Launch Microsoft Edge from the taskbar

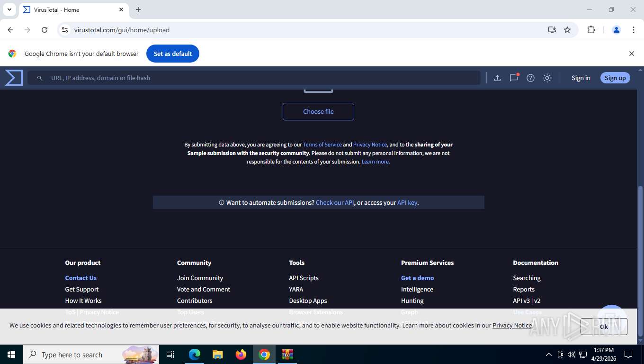click(195, 355)
